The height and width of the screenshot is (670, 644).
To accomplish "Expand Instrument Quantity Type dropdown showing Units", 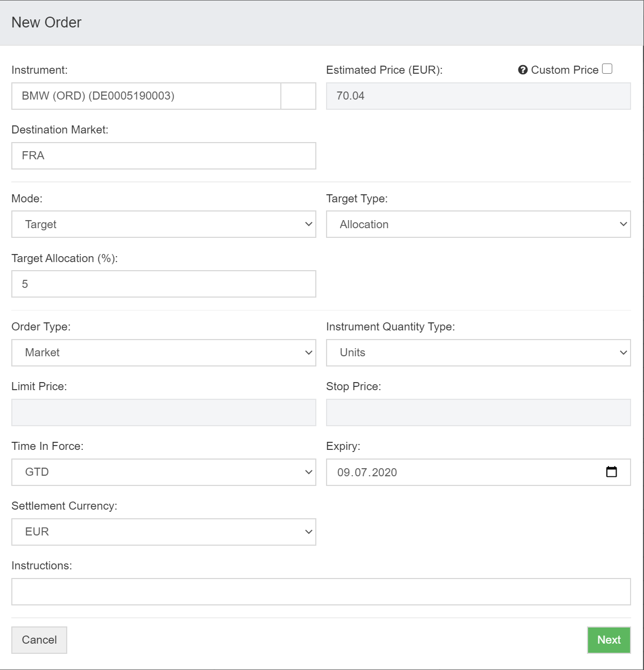I will [x=478, y=352].
